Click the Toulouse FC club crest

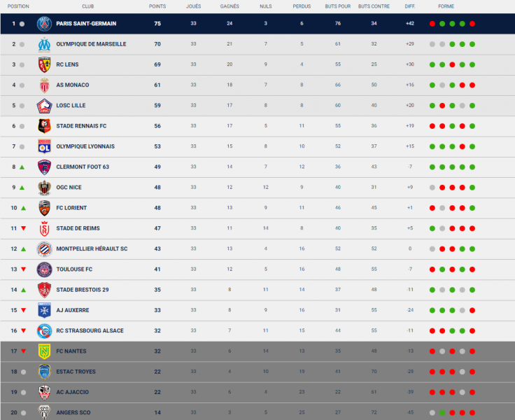point(45,269)
